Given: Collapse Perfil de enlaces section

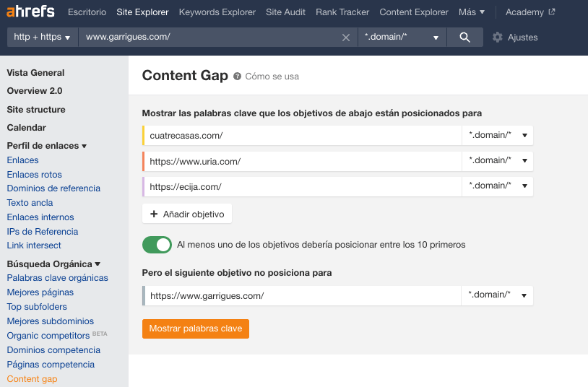Looking at the screenshot, I should [x=46, y=146].
